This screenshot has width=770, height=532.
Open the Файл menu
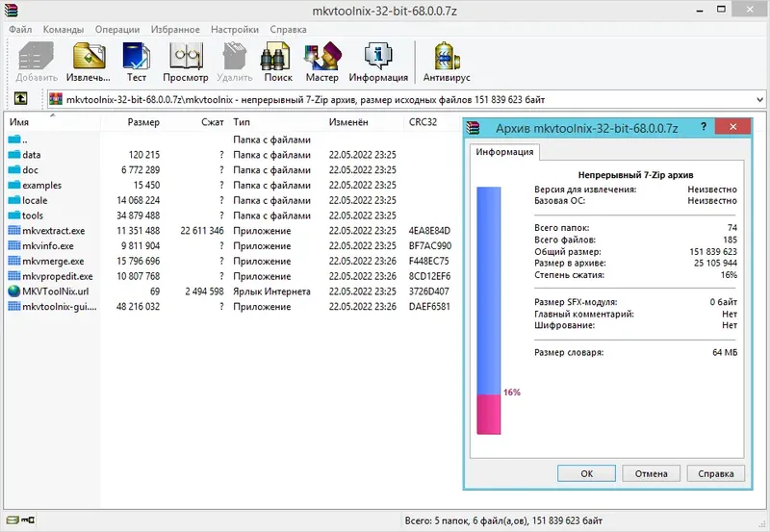point(20,30)
